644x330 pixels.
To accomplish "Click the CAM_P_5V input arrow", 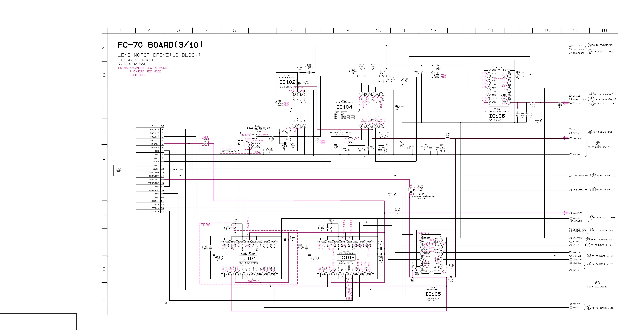I will (x=565, y=213).
